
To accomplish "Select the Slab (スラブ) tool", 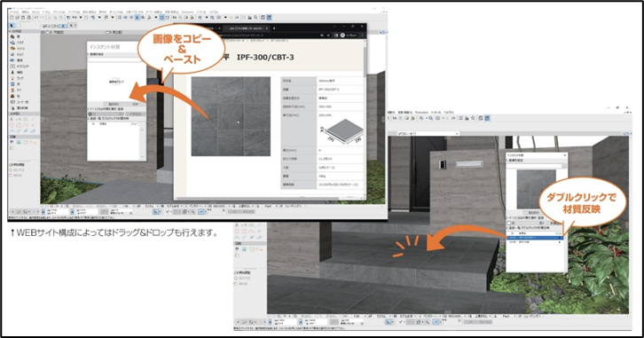I will coord(17,43).
